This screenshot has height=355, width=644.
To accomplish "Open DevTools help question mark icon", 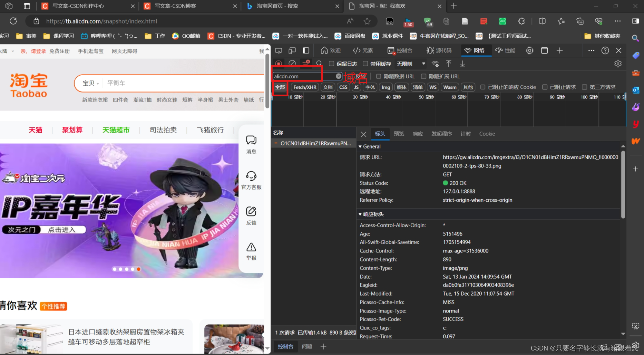I will point(605,50).
